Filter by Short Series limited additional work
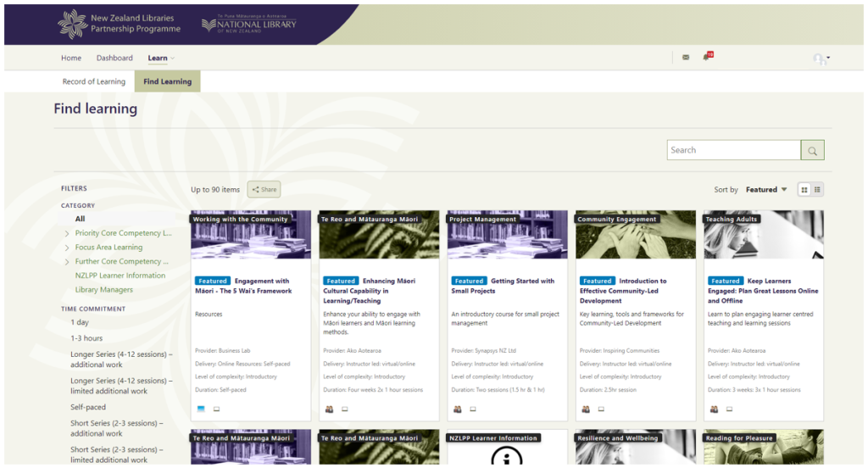 [117, 454]
